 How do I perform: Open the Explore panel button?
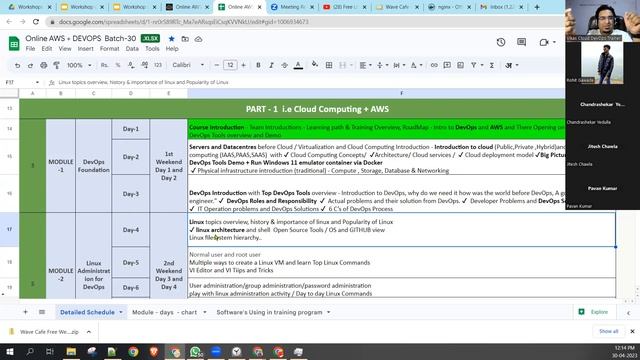593,312
